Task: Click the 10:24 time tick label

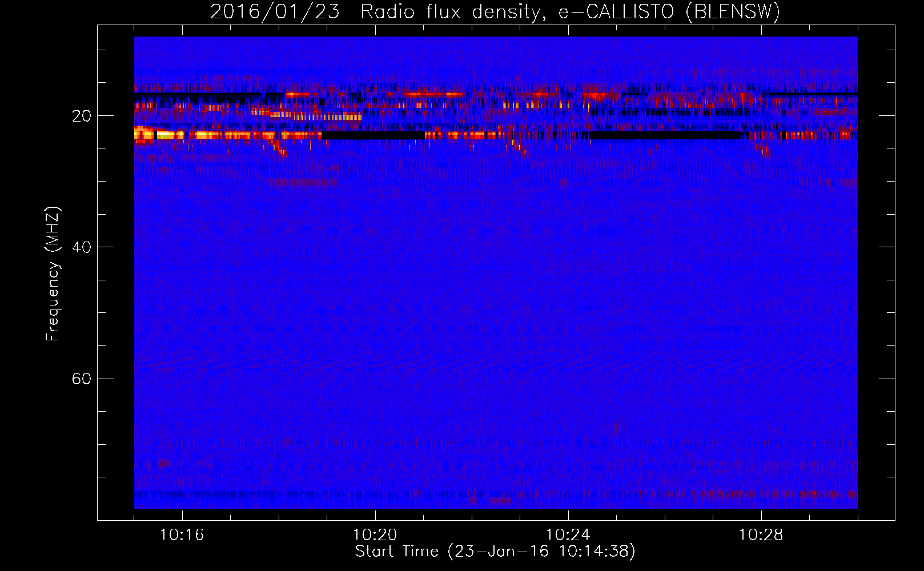Action: pos(568,534)
